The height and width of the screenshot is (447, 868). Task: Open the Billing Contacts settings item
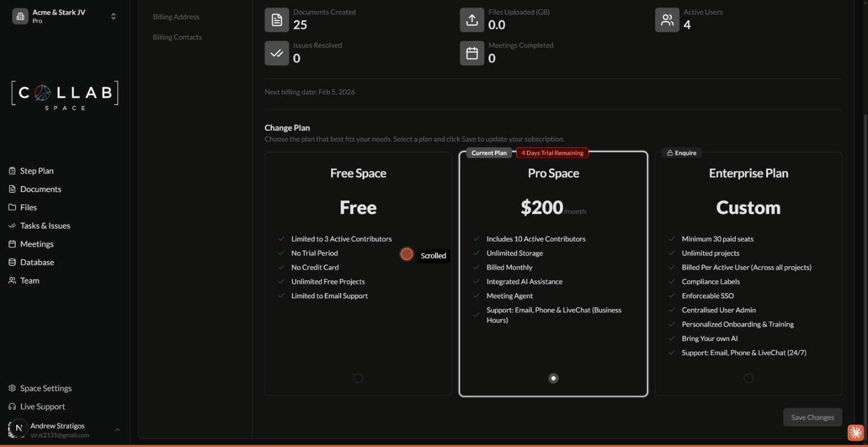click(x=177, y=37)
